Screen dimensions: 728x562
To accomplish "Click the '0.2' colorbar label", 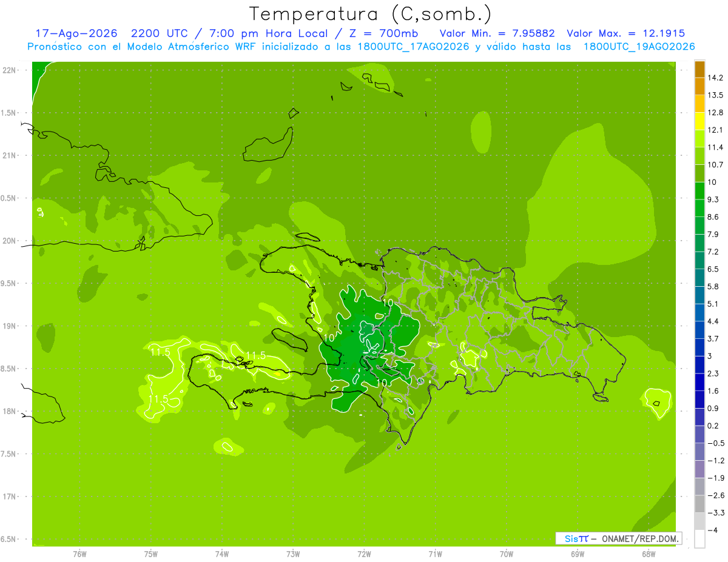I will pos(713,426).
